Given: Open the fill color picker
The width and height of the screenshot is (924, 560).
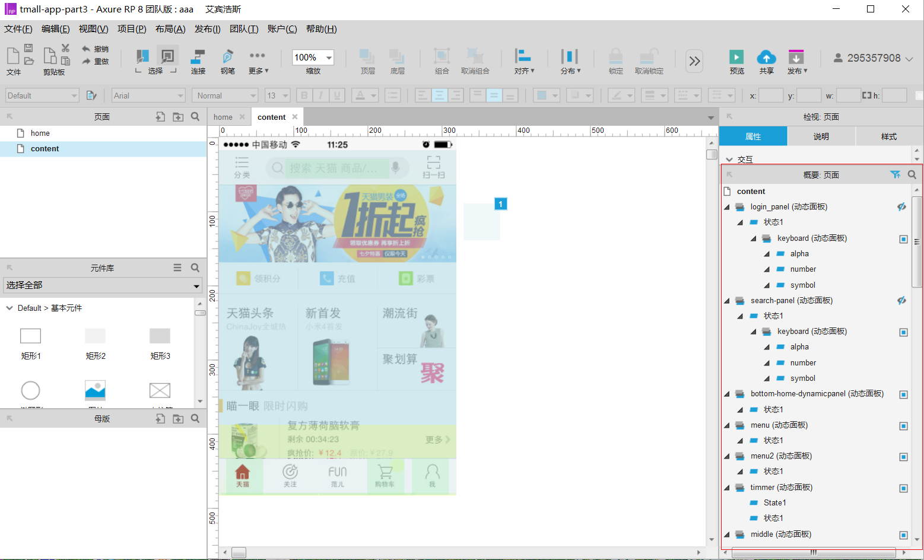Looking at the screenshot, I should pos(547,96).
